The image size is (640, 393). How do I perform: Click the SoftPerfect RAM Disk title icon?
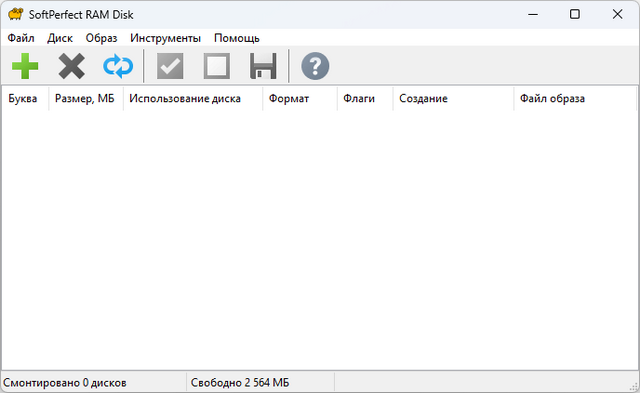(15, 14)
